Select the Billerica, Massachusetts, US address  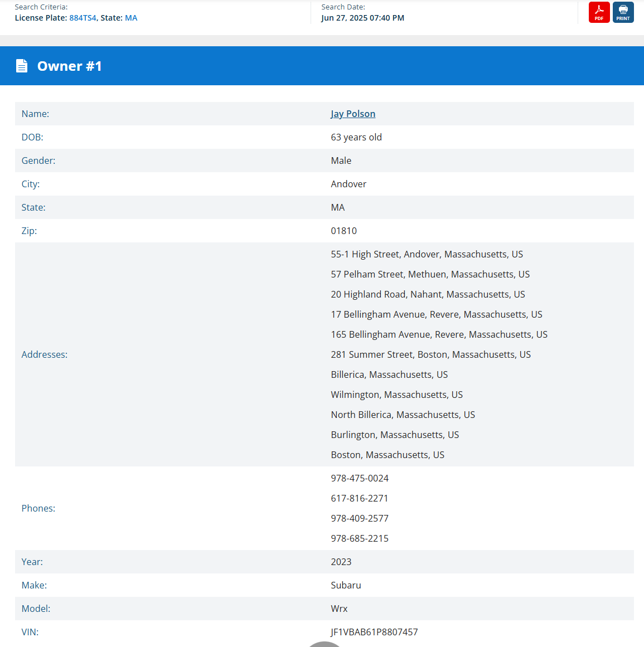(389, 374)
